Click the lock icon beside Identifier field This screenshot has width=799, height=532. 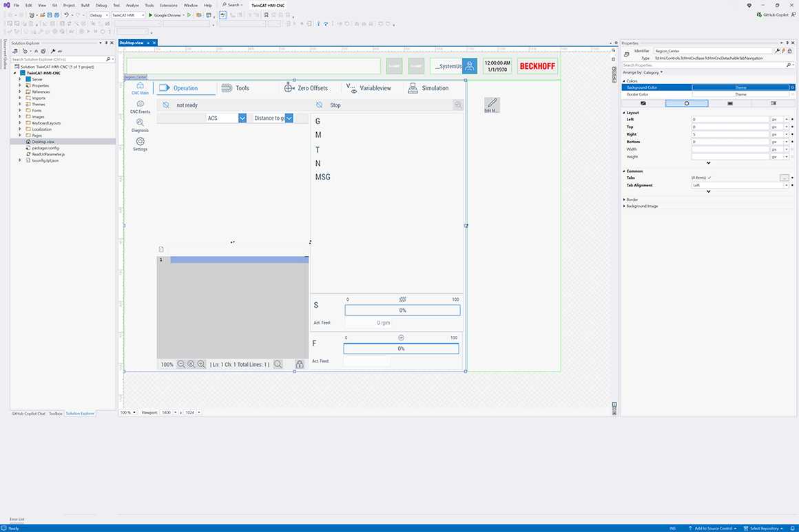click(790, 51)
